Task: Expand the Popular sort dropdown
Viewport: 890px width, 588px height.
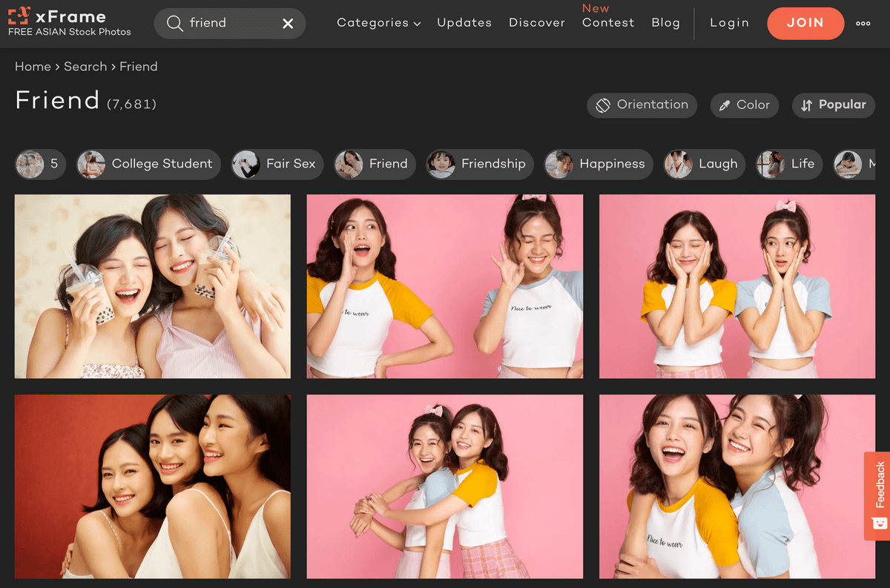Action: pos(833,105)
